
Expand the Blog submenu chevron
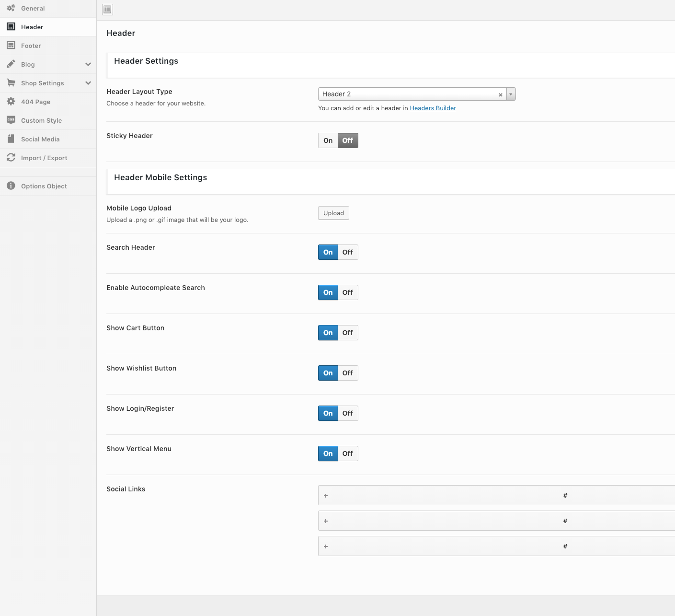(x=88, y=64)
